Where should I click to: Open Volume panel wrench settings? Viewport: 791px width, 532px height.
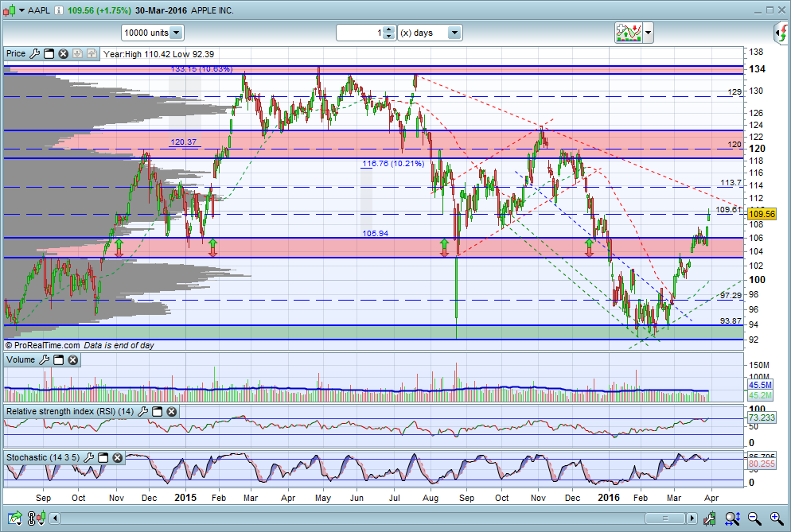(45, 359)
